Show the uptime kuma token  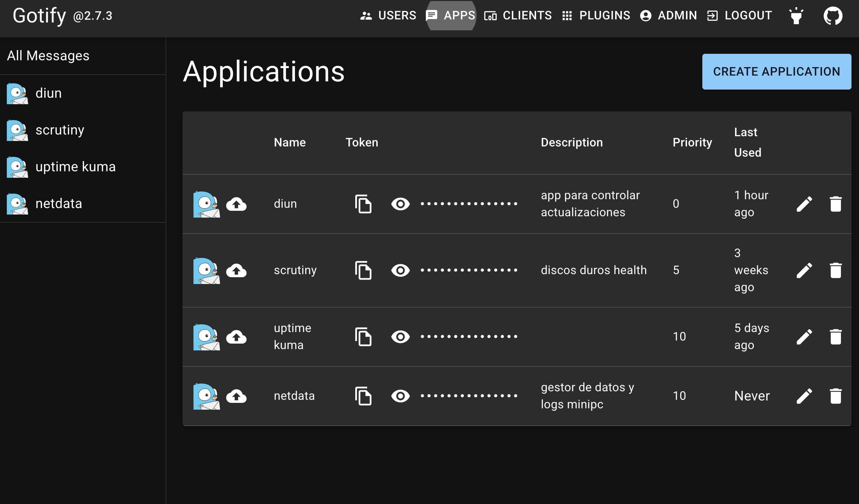[400, 337]
